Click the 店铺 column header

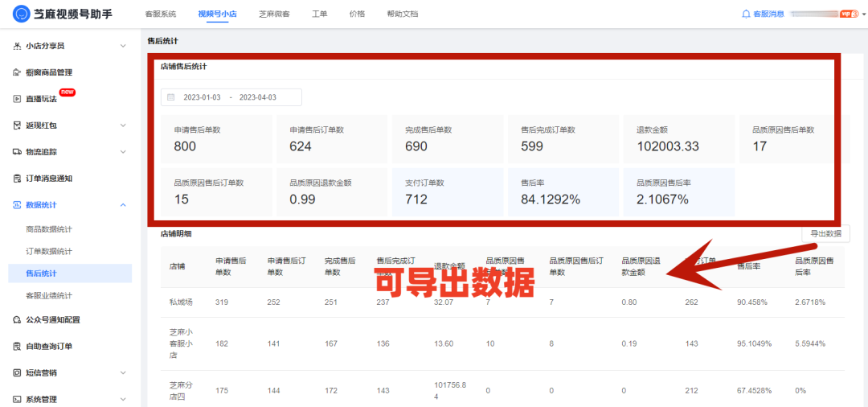coord(177,266)
